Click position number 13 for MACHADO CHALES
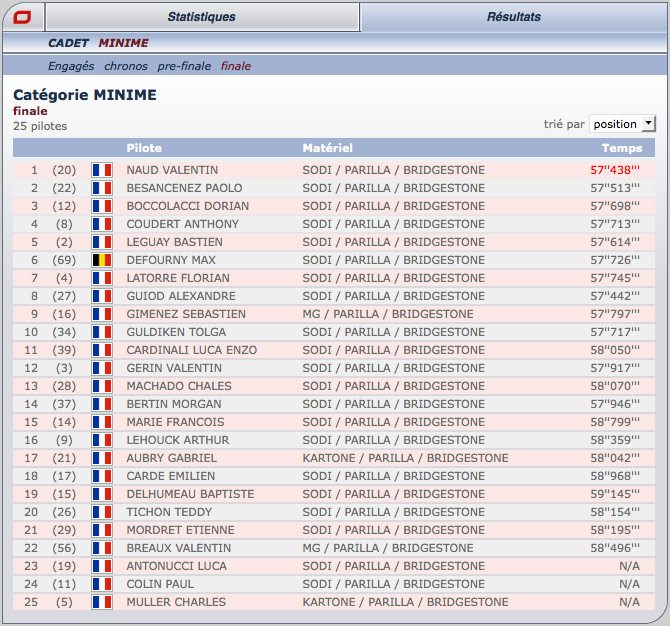Image resolution: width=670 pixels, height=626 pixels. tap(31, 386)
